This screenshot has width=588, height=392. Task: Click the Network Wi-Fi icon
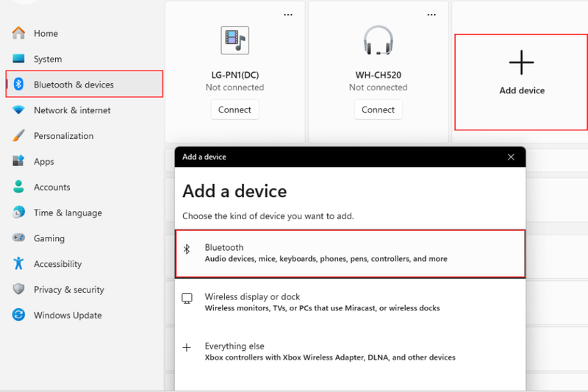pyautogui.click(x=18, y=110)
